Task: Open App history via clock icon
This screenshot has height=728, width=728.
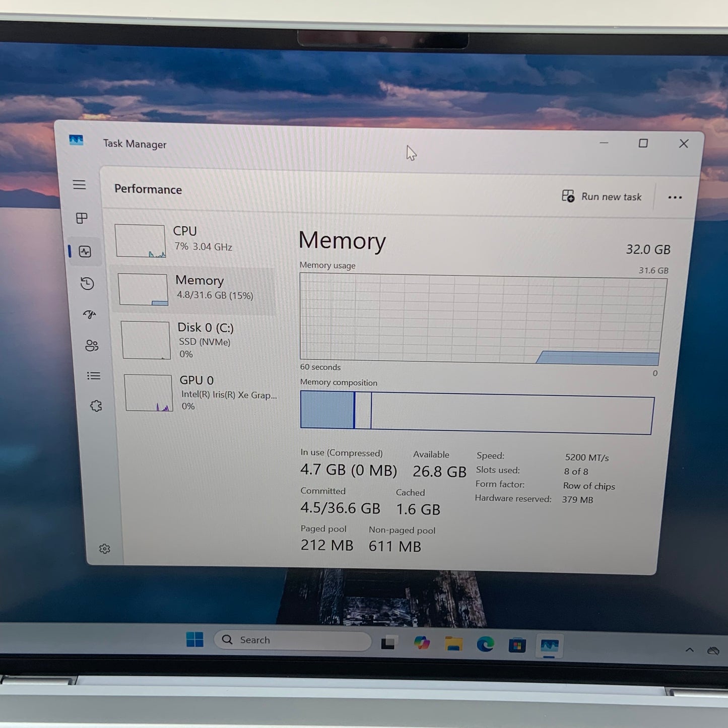Action: [x=87, y=284]
